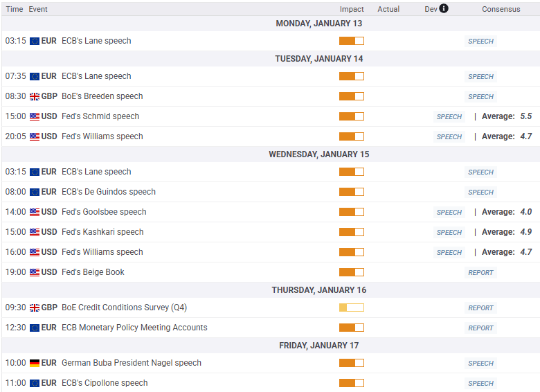Click REPORT tag on ECB Monetary Policy Accounts

click(x=480, y=328)
